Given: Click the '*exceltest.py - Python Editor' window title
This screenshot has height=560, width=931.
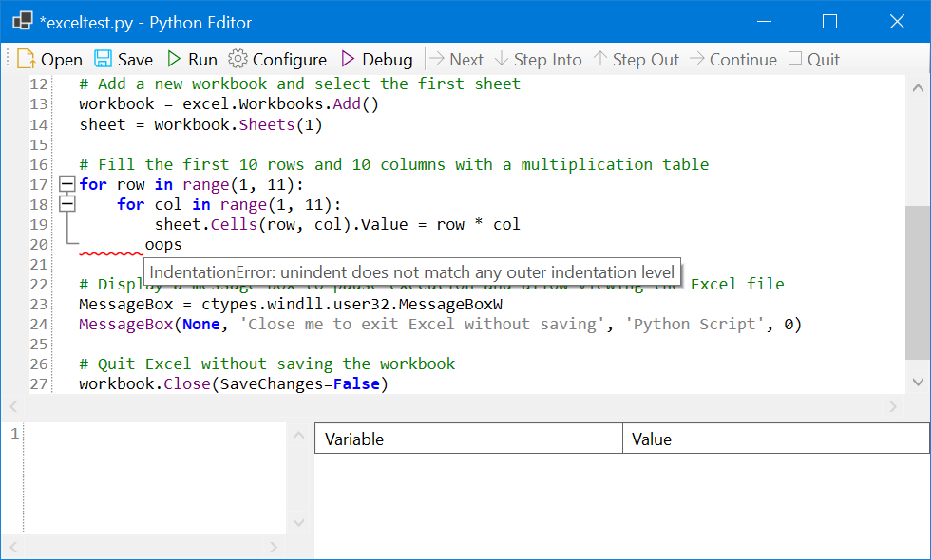Looking at the screenshot, I should pos(145,23).
